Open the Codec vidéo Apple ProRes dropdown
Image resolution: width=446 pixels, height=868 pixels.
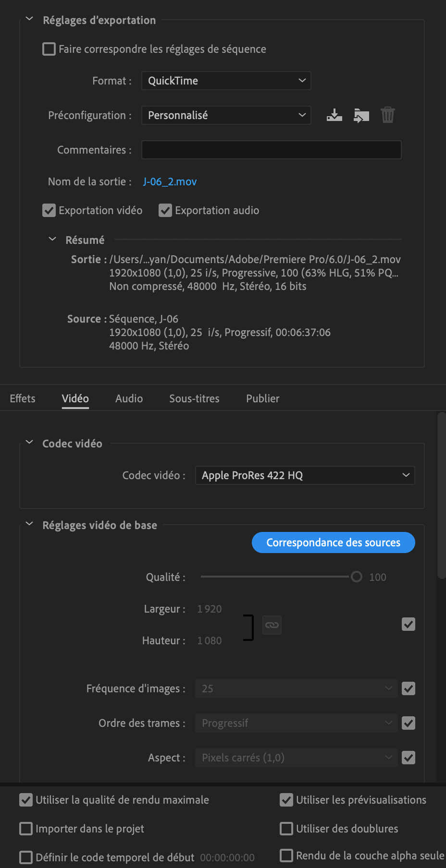[305, 475]
